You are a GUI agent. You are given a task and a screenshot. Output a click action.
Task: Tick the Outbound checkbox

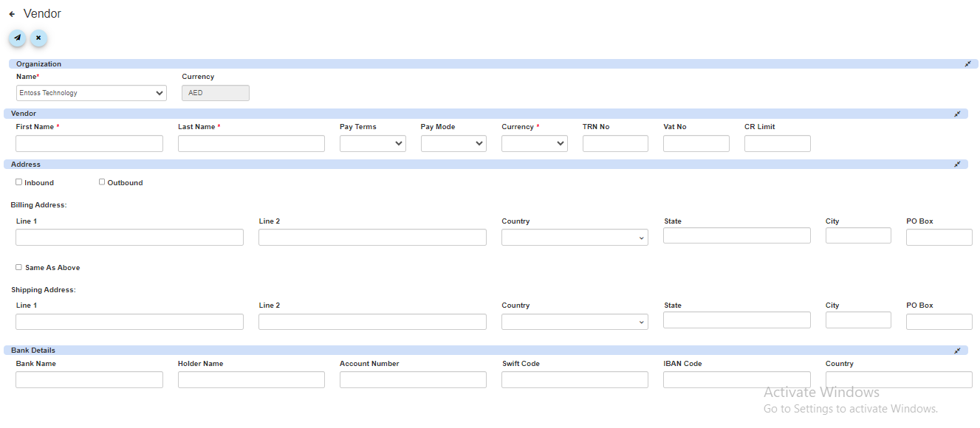point(102,182)
